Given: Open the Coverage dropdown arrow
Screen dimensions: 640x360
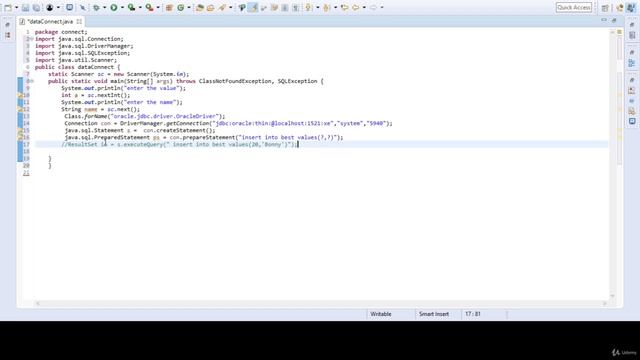Looking at the screenshot, I should (x=140, y=8).
